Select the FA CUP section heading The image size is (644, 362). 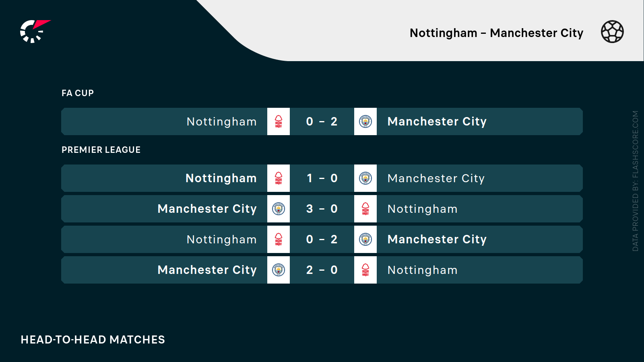coord(78,93)
